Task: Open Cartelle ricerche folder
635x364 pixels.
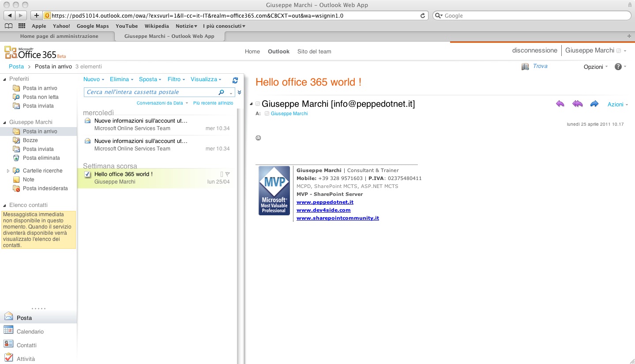Action: pyautogui.click(x=43, y=171)
